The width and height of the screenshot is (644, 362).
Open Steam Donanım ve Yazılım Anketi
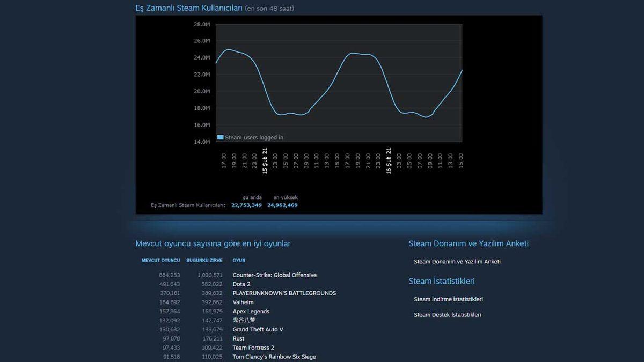(x=457, y=261)
